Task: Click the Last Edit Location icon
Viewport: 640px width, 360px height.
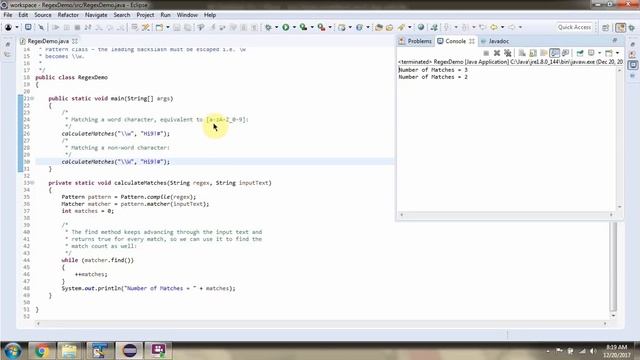Action: [x=482, y=27]
